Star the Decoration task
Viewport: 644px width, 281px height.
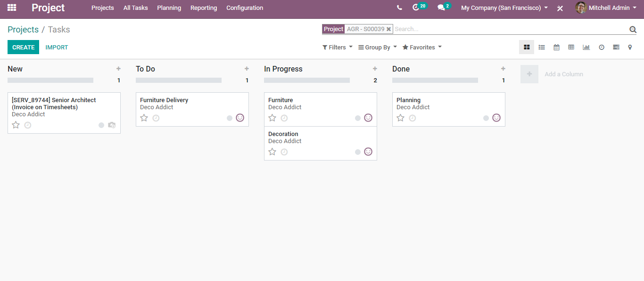272,152
